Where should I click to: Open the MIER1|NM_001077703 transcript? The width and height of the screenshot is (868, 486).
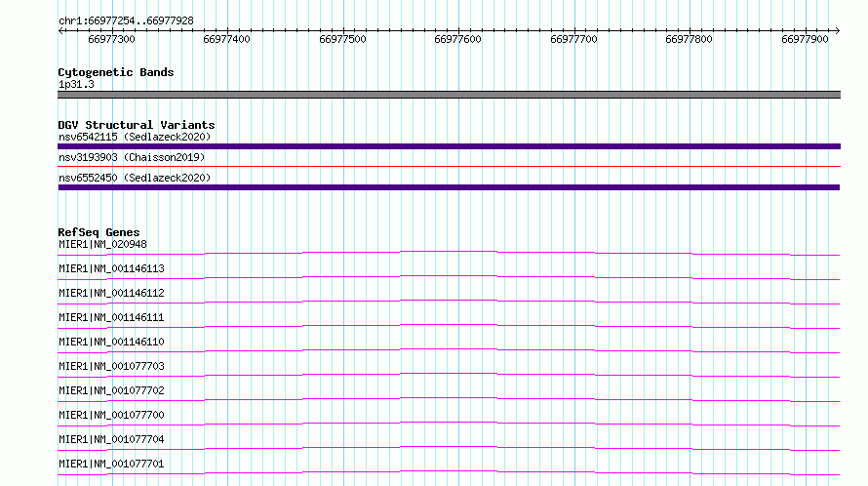click(x=111, y=366)
